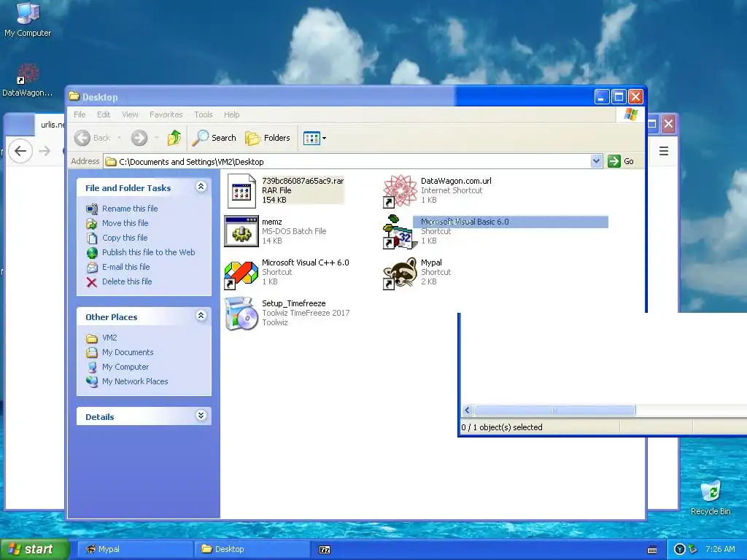The height and width of the screenshot is (560, 747).
Task: Open the View menu
Action: [130, 114]
